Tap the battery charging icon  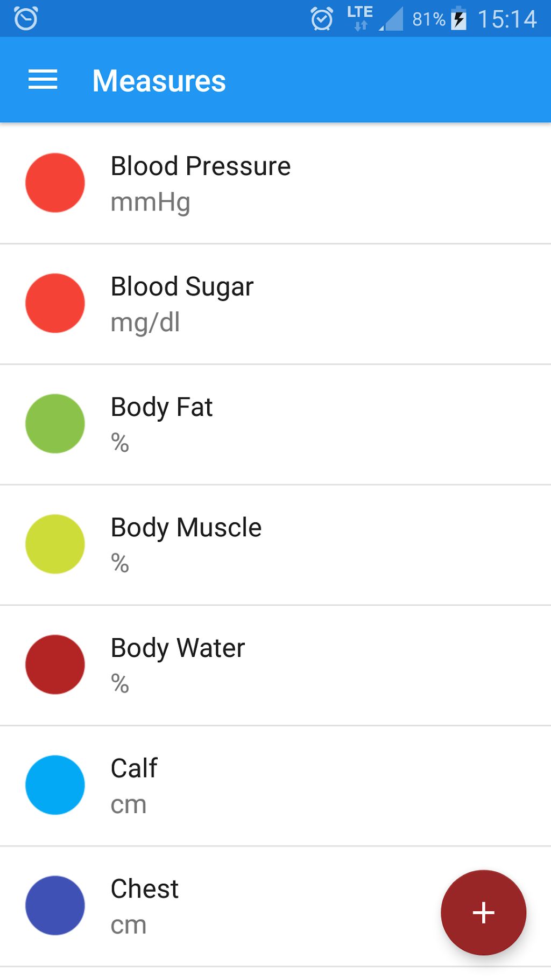[x=458, y=19]
